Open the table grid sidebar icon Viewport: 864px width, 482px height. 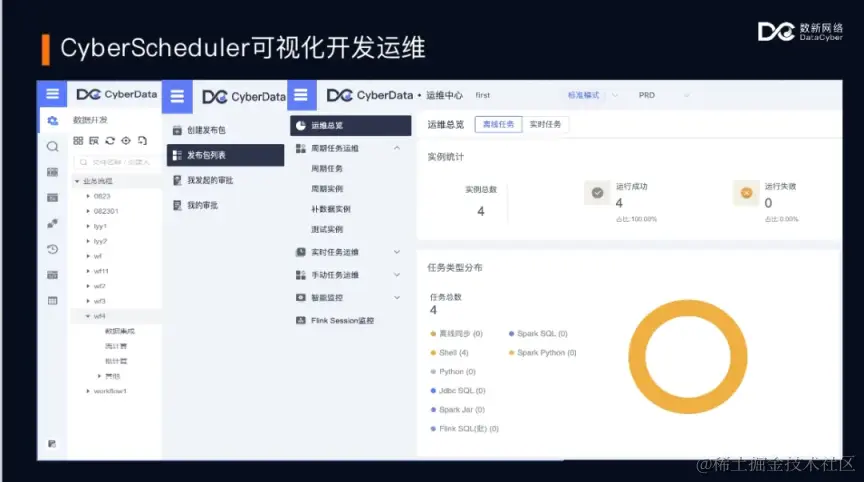pyautogui.click(x=52, y=301)
